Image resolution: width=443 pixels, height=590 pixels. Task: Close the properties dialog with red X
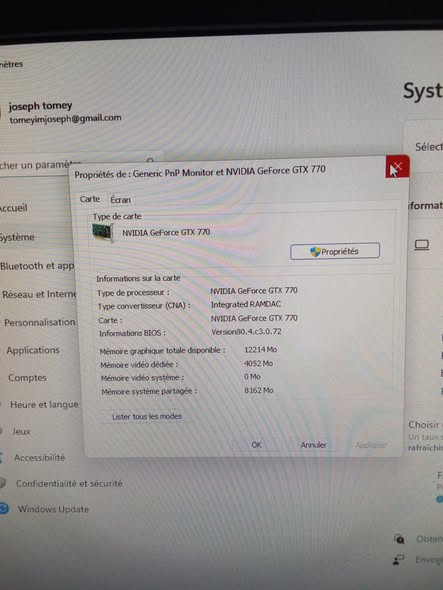tap(397, 167)
